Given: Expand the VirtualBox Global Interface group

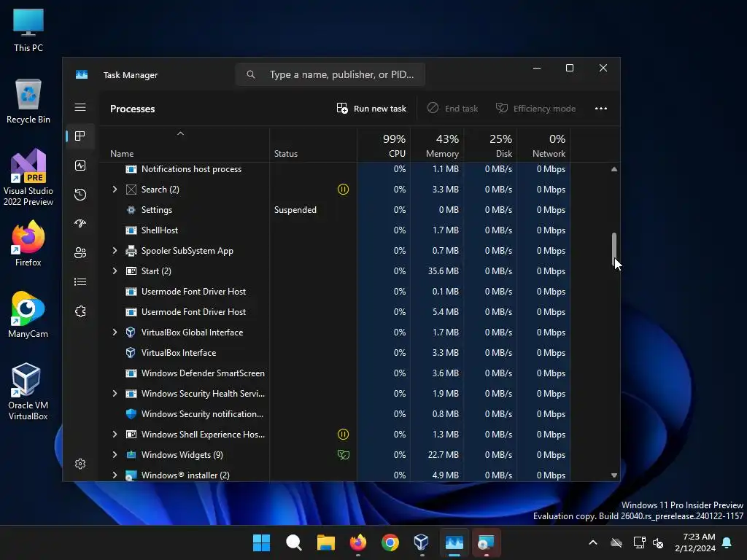Looking at the screenshot, I should [115, 332].
